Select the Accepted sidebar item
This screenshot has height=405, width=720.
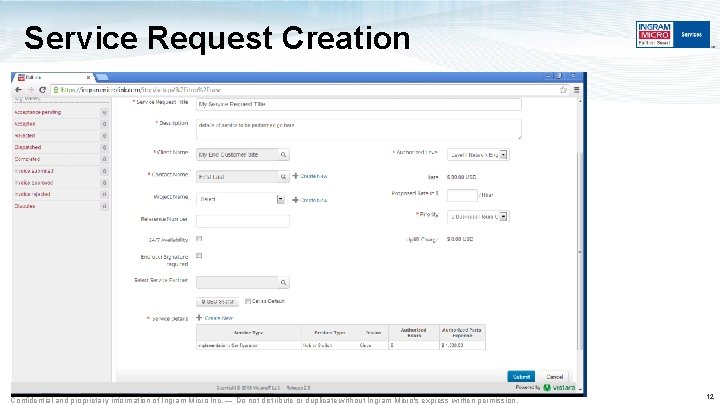click(x=25, y=124)
